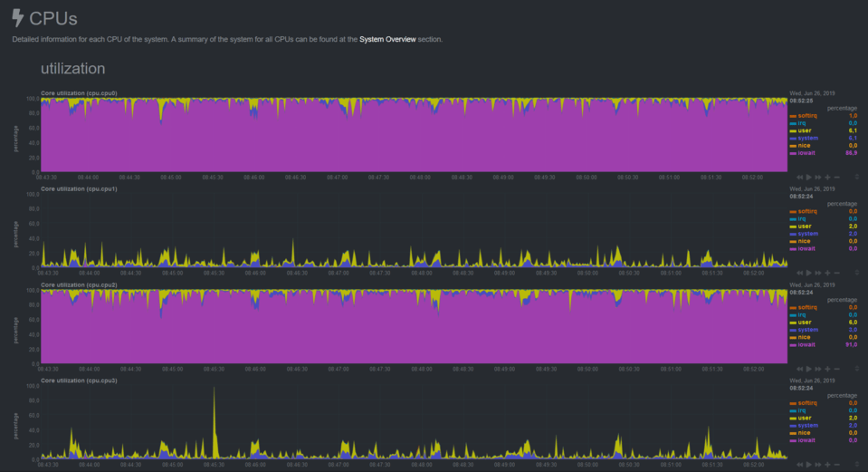Pan the cpu3 chart back in time

point(799,465)
